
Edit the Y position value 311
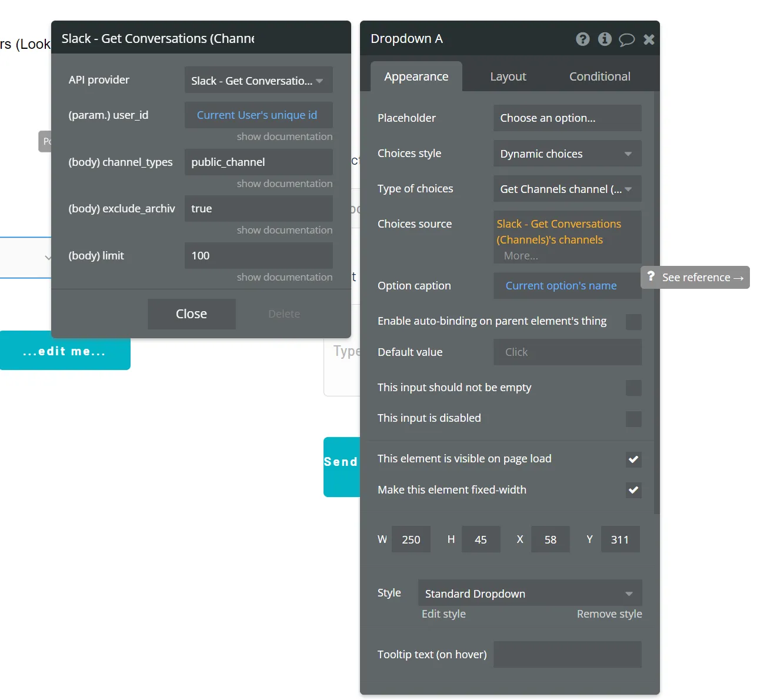[620, 539]
